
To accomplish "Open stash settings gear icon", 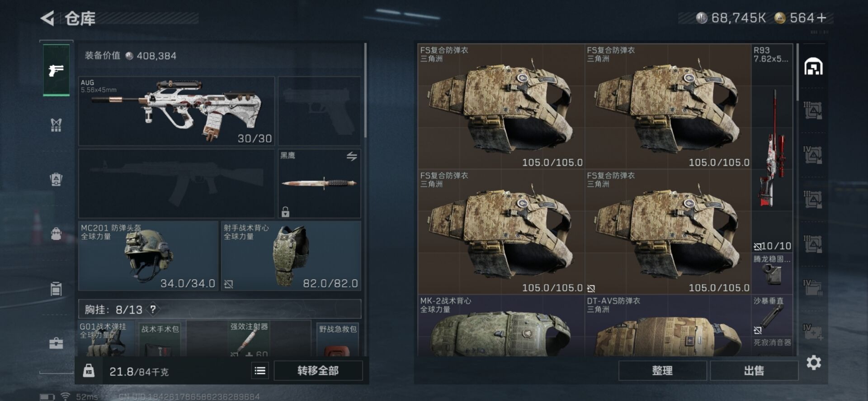I will coord(813,363).
